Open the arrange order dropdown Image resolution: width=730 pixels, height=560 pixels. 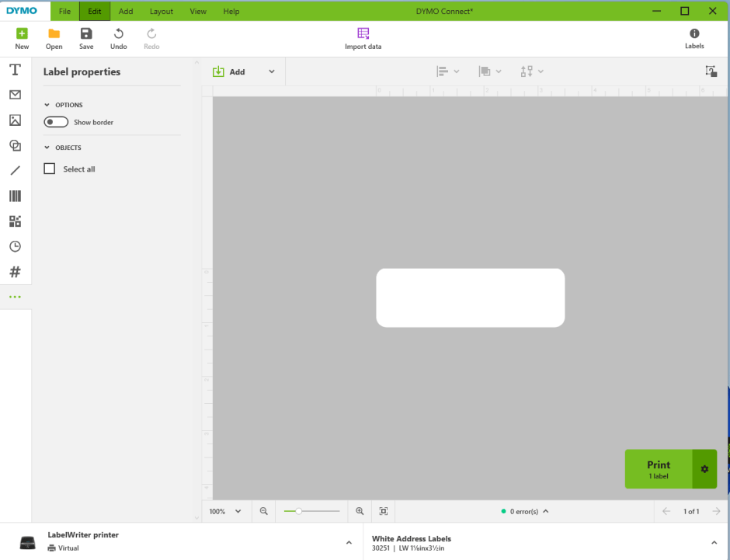point(490,71)
